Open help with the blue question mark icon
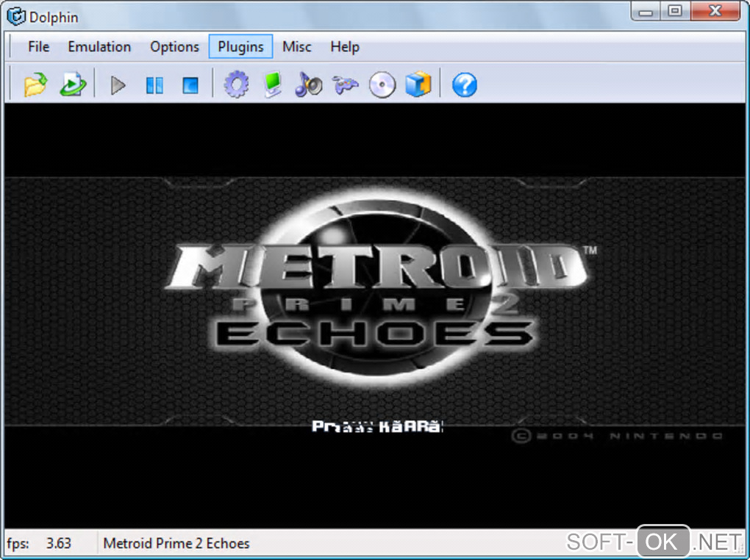Screen dimensions: 750x560 pos(465,85)
